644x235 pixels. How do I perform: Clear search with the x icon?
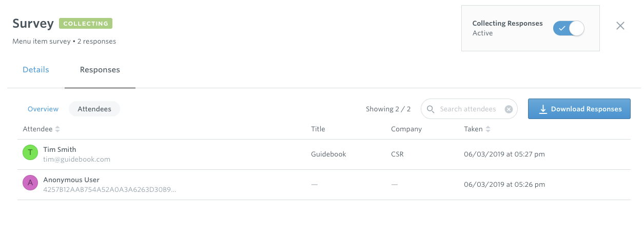(509, 109)
